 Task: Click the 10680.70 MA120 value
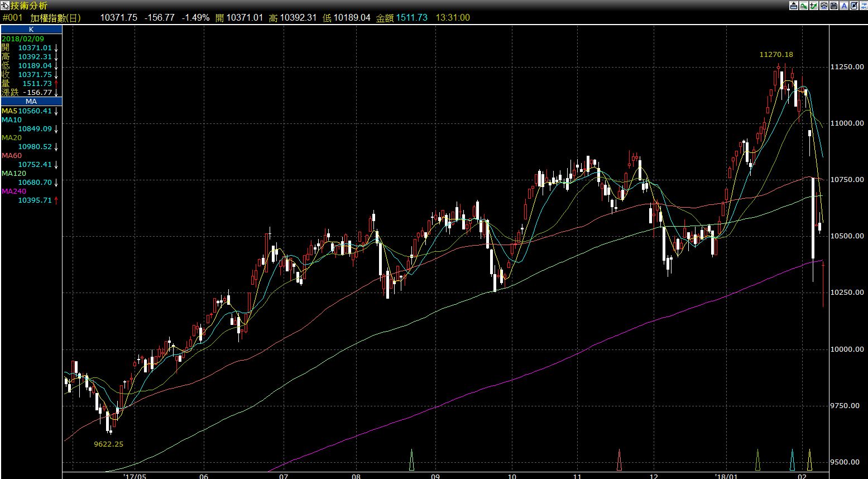point(35,183)
